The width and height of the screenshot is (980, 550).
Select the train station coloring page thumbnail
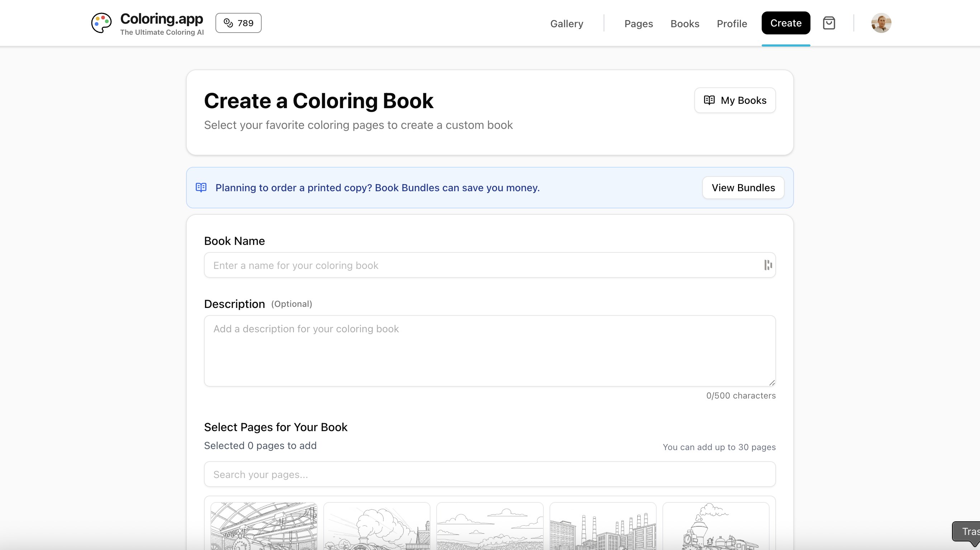(264, 526)
